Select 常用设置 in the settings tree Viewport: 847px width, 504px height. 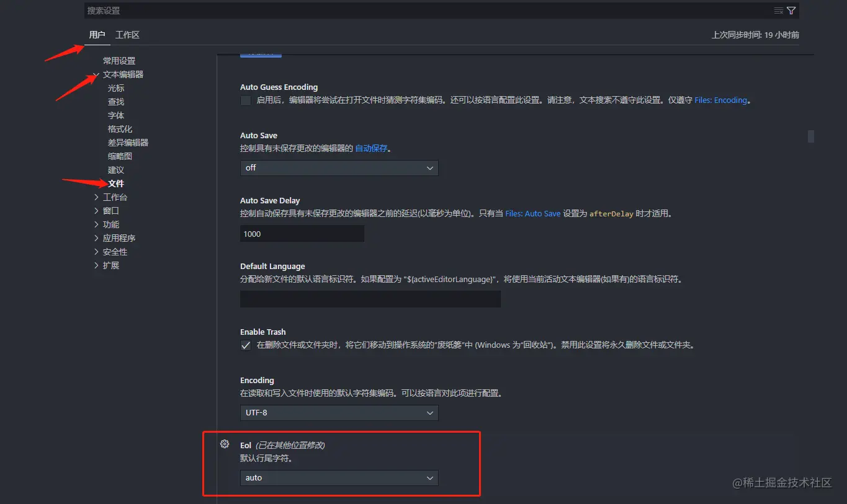click(x=119, y=61)
